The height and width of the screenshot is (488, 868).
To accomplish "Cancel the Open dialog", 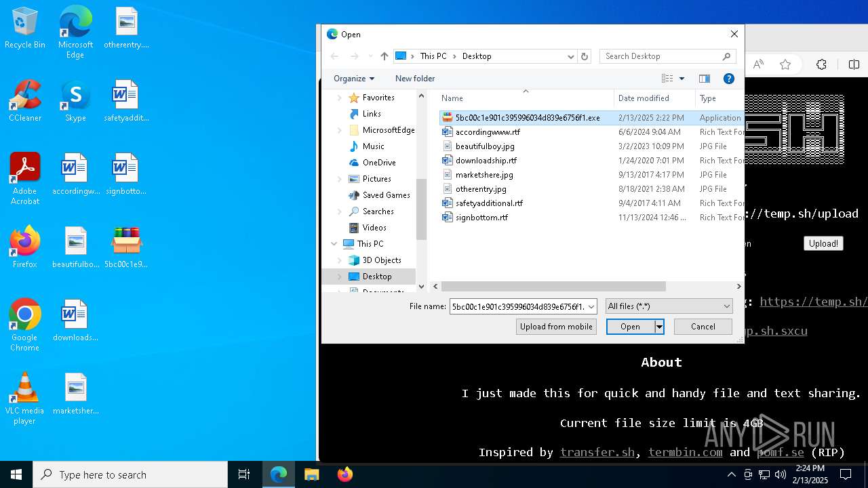I will (x=703, y=327).
